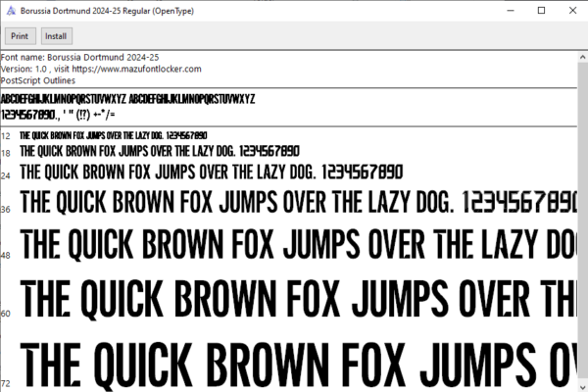
Task: Click the size 48 sample sentence
Action: tap(299, 245)
